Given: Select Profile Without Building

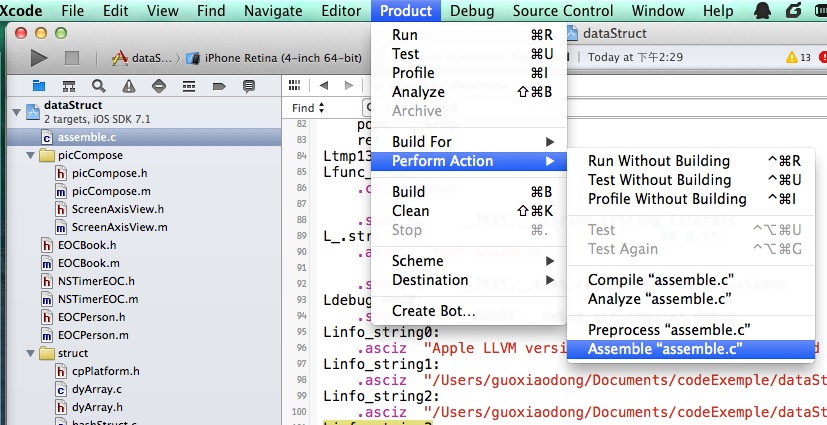Looking at the screenshot, I should point(691,199).
